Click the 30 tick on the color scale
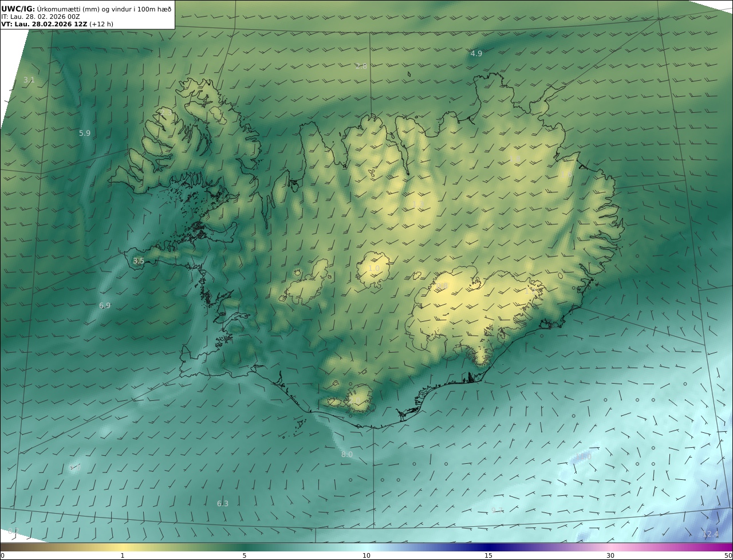The width and height of the screenshot is (733, 560). [610, 555]
